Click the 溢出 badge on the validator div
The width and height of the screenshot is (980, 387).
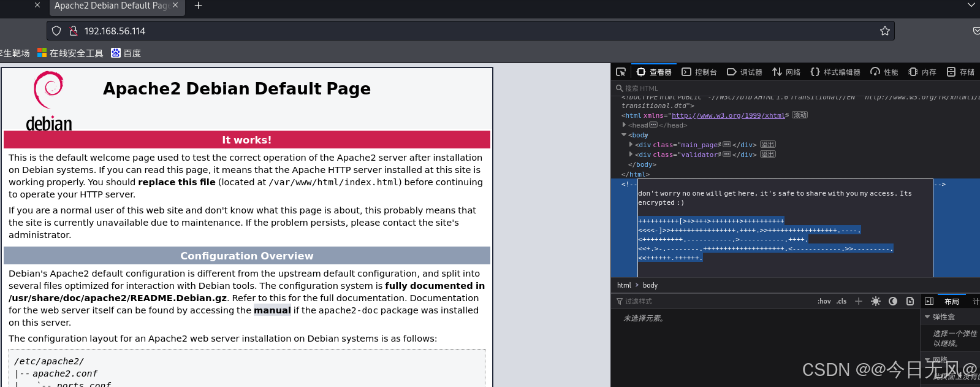pyautogui.click(x=768, y=154)
